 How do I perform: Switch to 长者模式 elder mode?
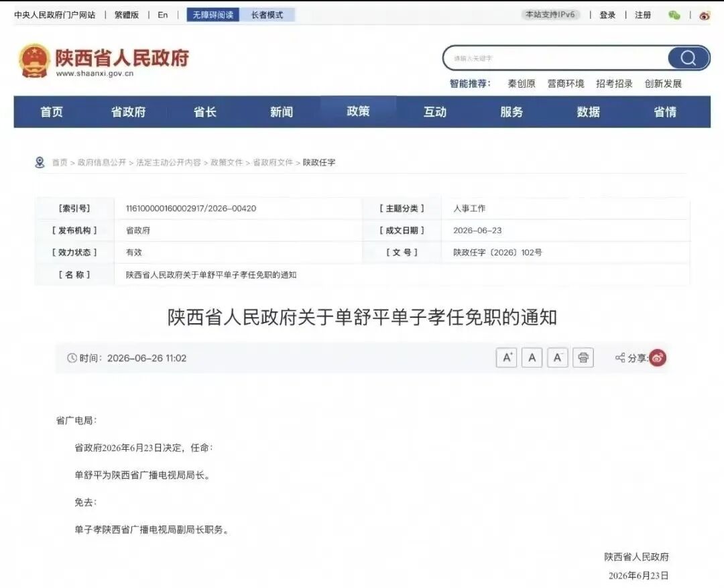pyautogui.click(x=267, y=15)
